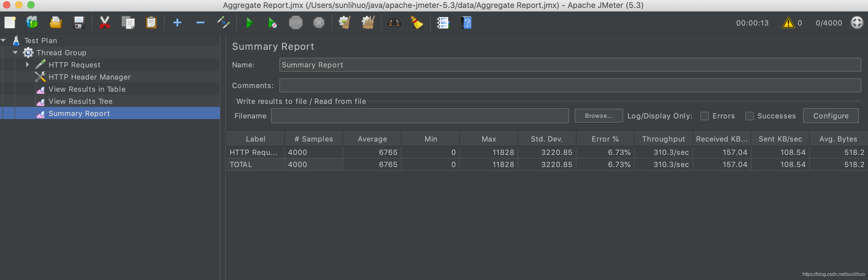Click the Clear results gear-broom icon
Image resolution: width=868 pixels, height=280 pixels.
click(344, 23)
